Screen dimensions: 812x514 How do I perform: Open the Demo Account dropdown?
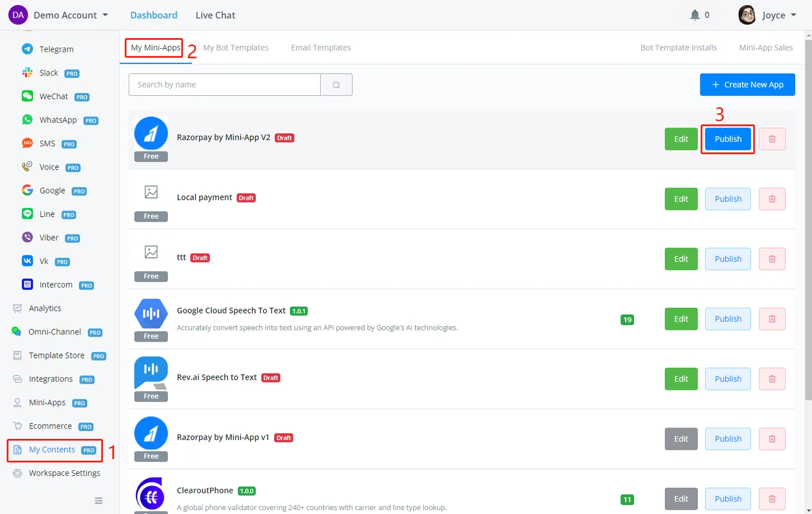tap(59, 15)
